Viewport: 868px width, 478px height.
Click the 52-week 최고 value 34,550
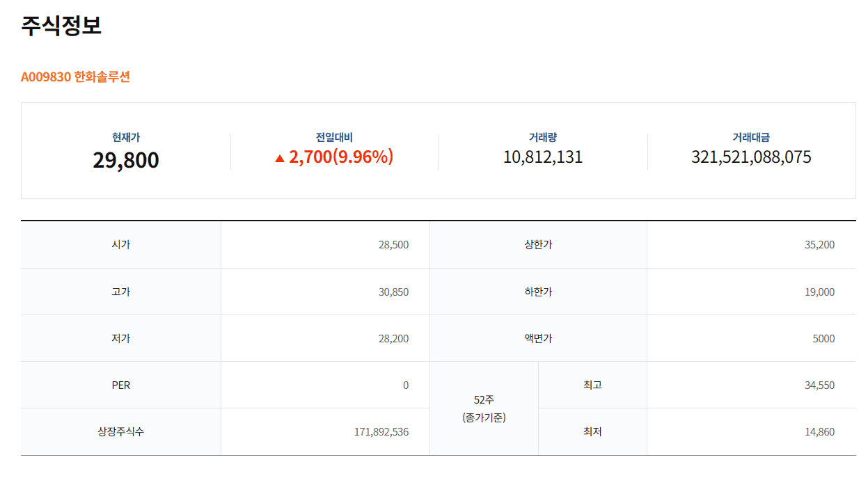coord(819,385)
